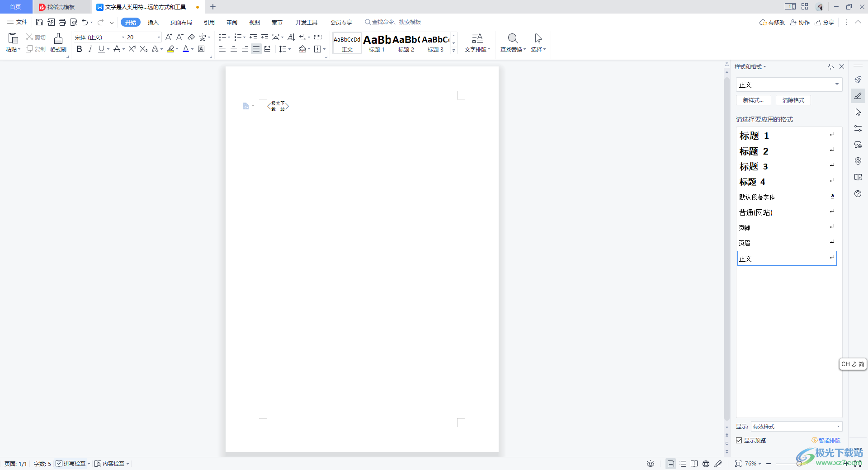Screen dimensions: 868x470
Task: Toggle reading view book icon
Action: [694, 464]
